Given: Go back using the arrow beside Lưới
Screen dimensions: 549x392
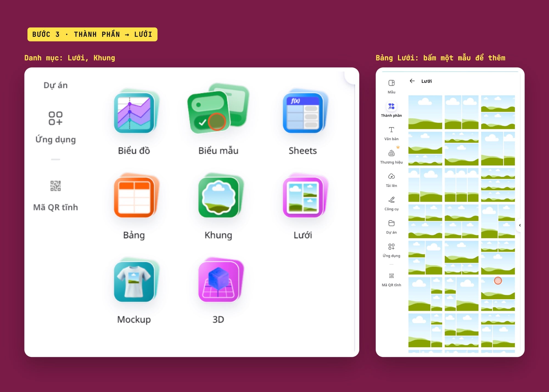Looking at the screenshot, I should point(412,81).
